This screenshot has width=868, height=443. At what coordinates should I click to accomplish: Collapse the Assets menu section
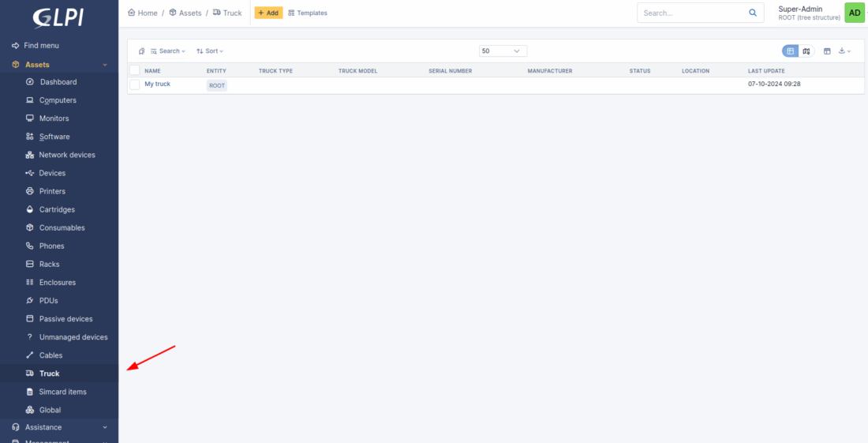[x=105, y=65]
